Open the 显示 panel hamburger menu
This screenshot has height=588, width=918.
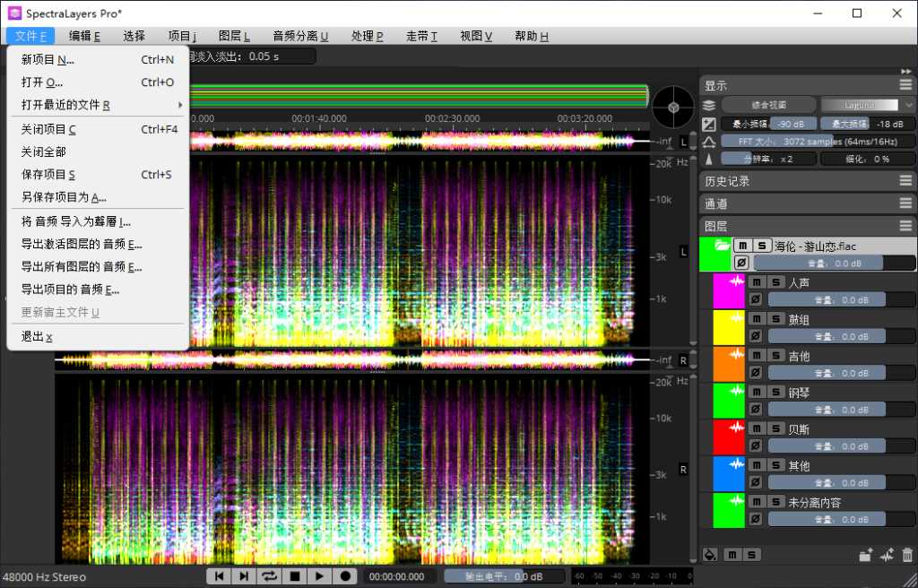[x=905, y=85]
